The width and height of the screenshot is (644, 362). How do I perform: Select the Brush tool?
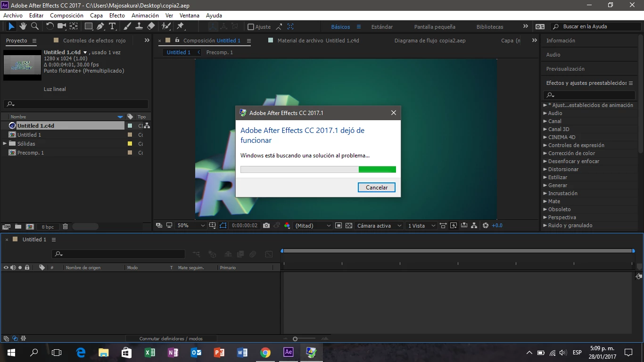[x=128, y=26]
